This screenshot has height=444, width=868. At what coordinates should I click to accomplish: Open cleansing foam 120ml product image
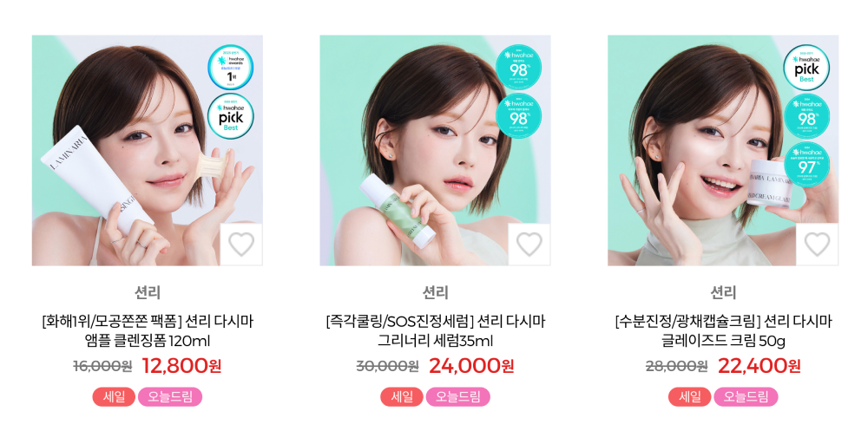[x=148, y=150]
